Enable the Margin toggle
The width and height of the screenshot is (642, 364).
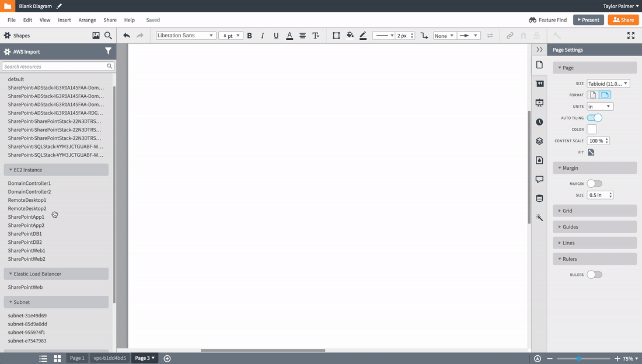(595, 183)
